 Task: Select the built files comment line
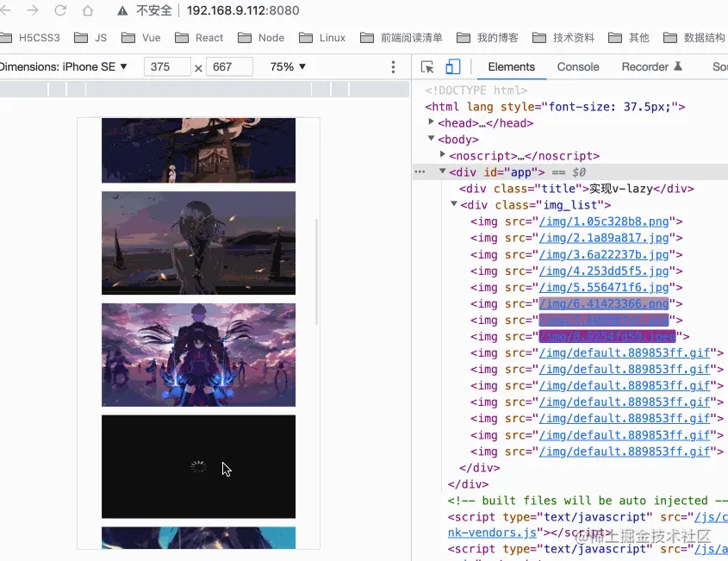[588, 501]
